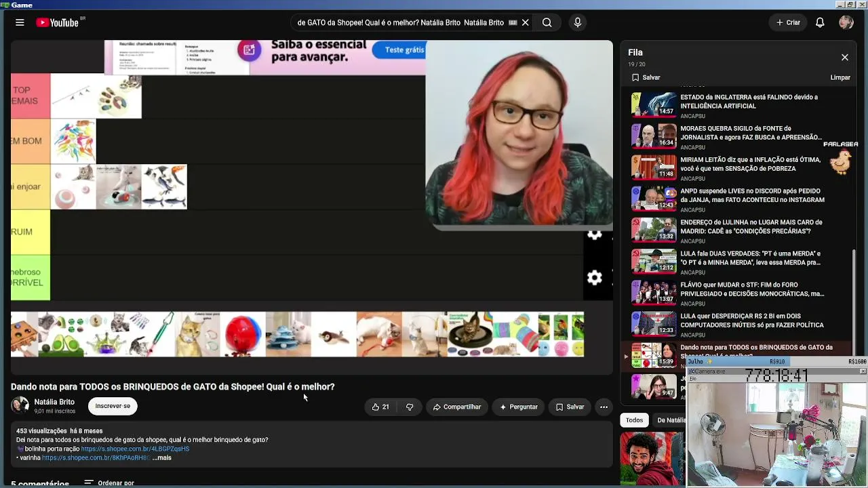Open the 'ENDEREÇO de LULINHA' queue title

751,226
